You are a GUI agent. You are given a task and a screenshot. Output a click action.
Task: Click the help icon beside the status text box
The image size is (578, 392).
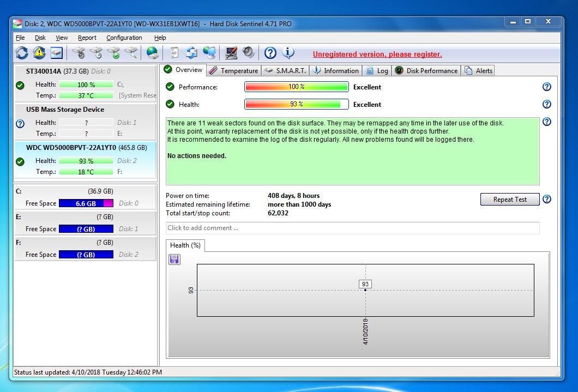point(547,122)
